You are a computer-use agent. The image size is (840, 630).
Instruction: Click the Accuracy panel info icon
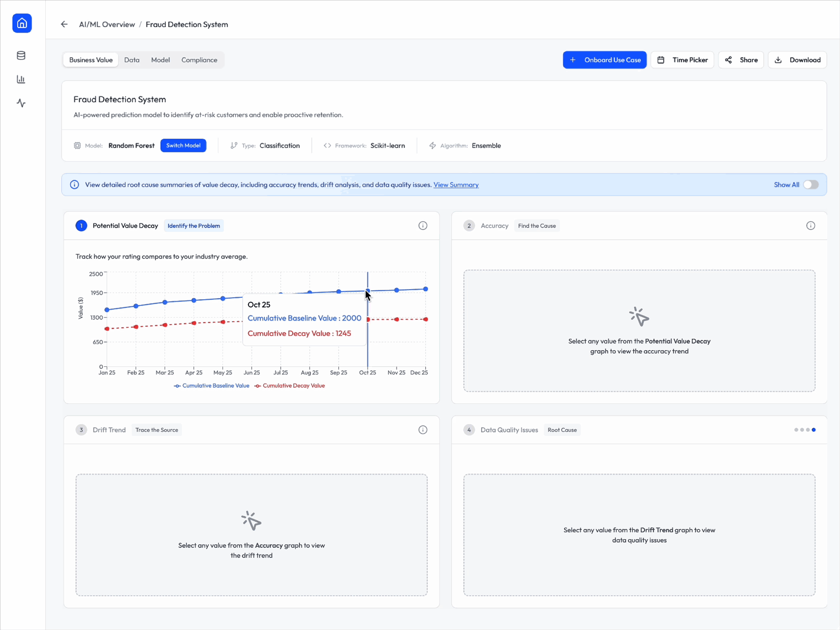pyautogui.click(x=811, y=226)
